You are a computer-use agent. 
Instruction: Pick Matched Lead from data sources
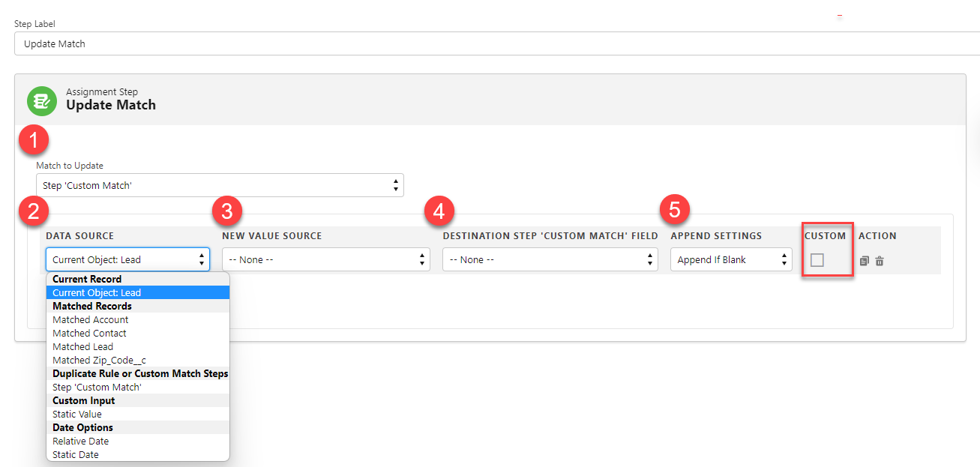click(x=82, y=346)
